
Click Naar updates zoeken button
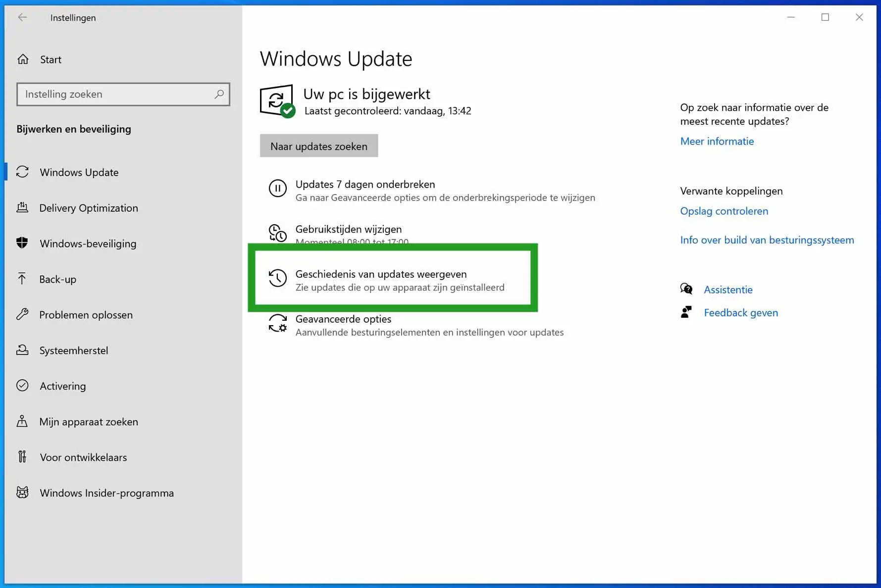tap(319, 146)
